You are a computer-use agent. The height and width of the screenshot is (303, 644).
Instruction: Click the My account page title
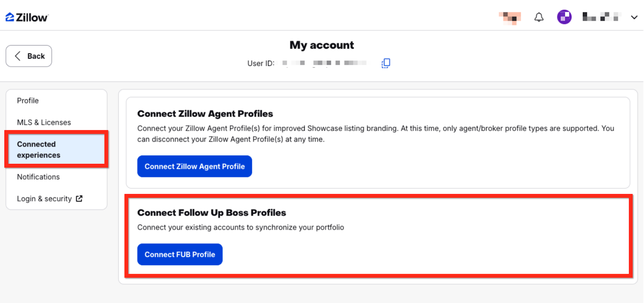[x=322, y=45]
